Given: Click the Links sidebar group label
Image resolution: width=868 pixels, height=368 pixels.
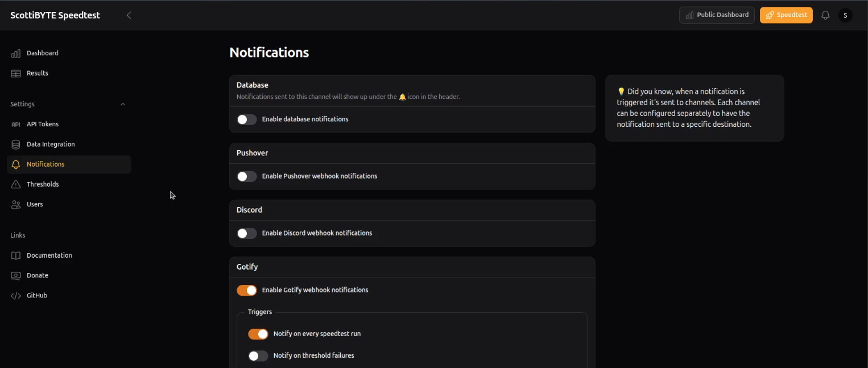Looking at the screenshot, I should point(18,235).
